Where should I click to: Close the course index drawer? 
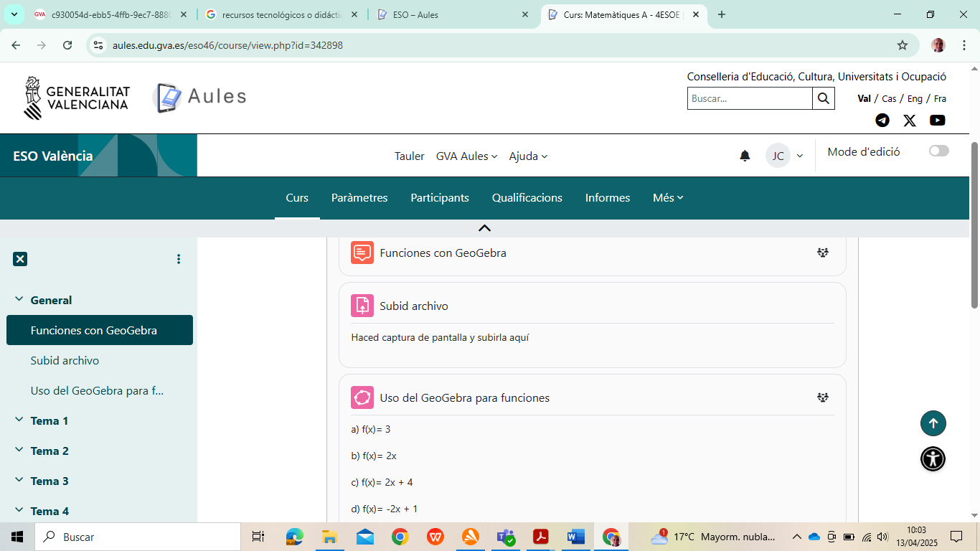click(20, 259)
